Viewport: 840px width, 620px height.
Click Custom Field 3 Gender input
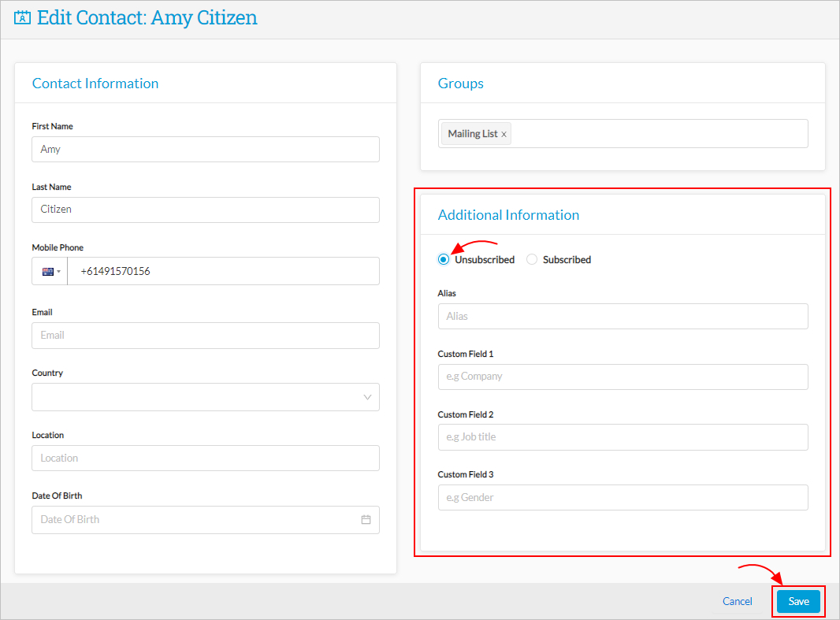623,497
